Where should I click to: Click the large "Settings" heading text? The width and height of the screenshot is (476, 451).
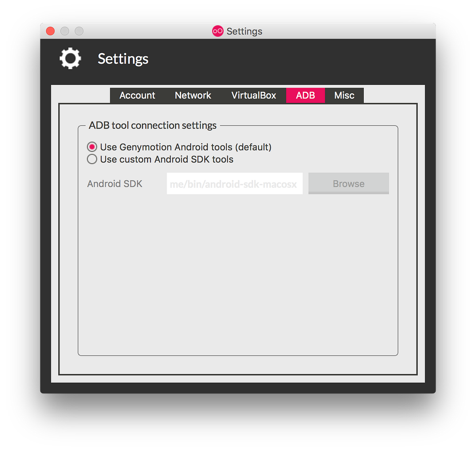[x=123, y=59]
